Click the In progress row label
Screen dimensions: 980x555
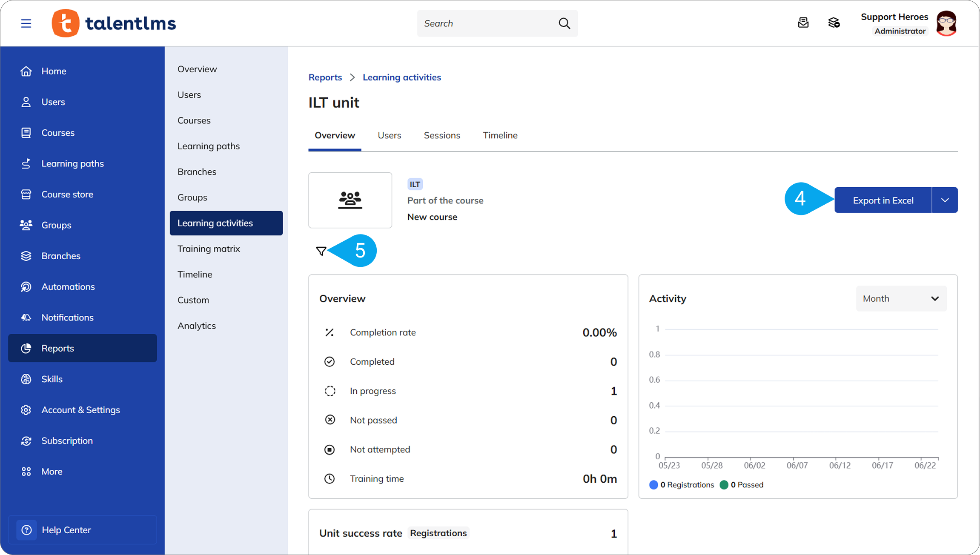coord(373,391)
